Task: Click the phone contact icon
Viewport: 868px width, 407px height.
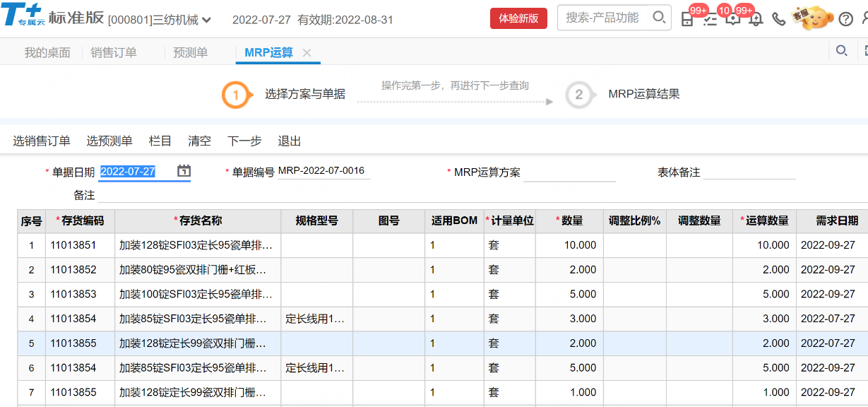Action: 778,19
